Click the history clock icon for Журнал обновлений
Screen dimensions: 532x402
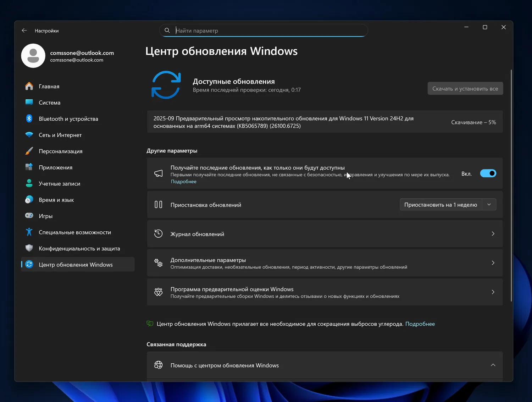click(159, 234)
